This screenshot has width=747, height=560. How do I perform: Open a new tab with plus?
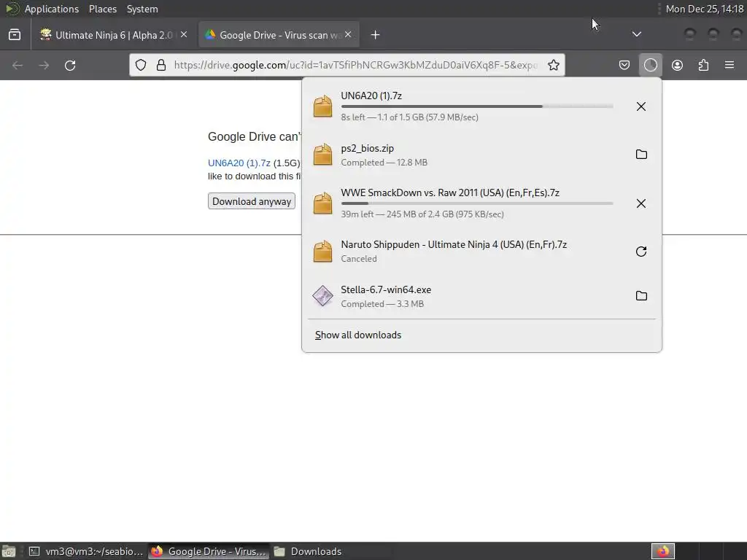(376, 35)
